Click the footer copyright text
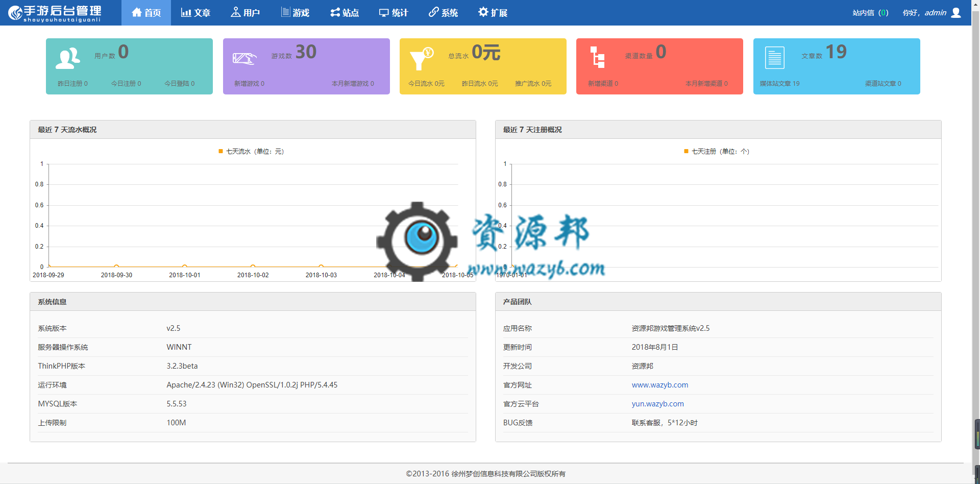 coord(486,474)
